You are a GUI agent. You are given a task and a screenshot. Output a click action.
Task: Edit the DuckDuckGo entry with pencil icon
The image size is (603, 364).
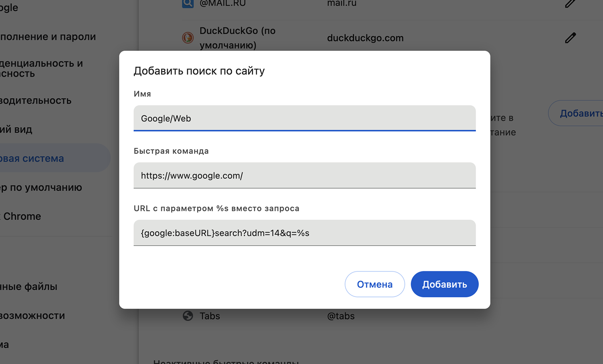pyautogui.click(x=570, y=38)
